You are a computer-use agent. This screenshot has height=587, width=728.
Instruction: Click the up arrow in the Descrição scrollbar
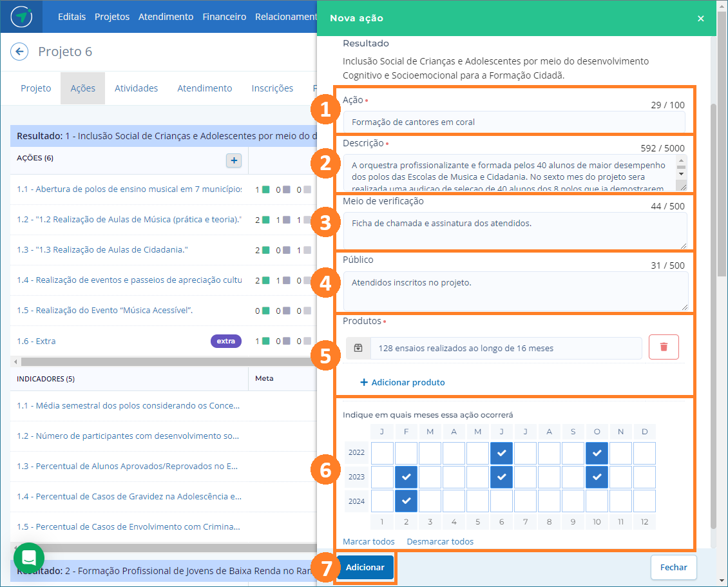681,160
